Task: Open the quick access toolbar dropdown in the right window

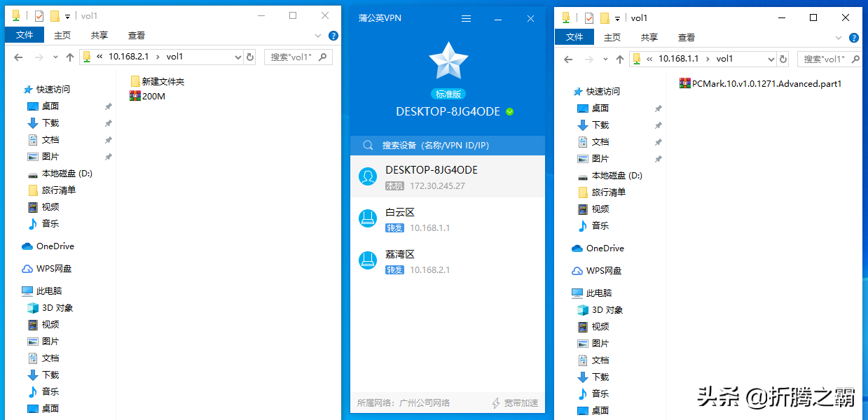Action: (617, 18)
